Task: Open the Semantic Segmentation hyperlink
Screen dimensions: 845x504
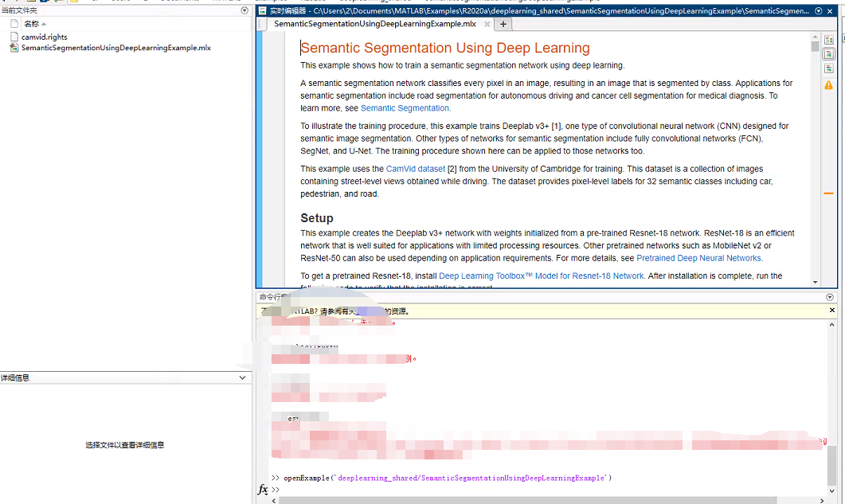Action: pyautogui.click(x=405, y=107)
